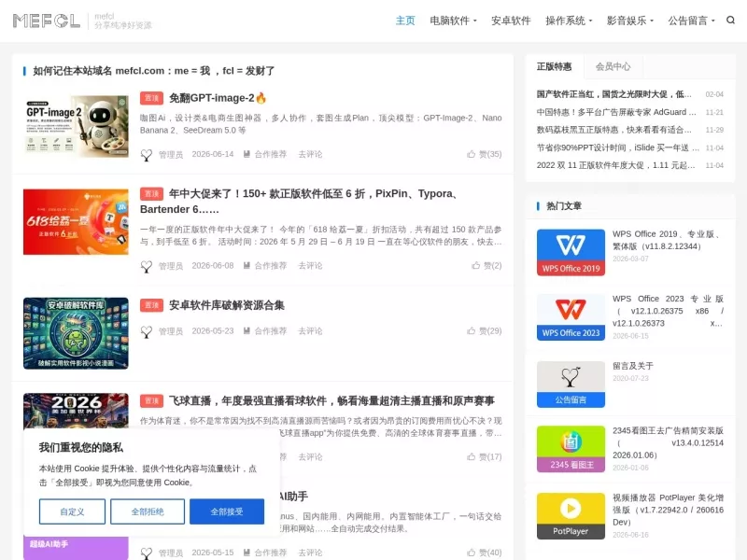The image size is (747, 560).
Task: Open 节省你90%PPT设计时间 iSlide link
Action: tap(618, 147)
